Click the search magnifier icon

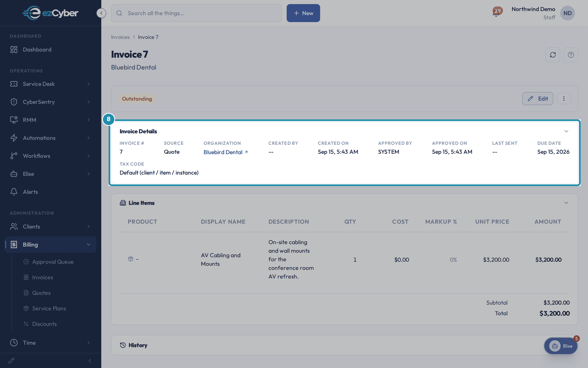click(x=119, y=13)
